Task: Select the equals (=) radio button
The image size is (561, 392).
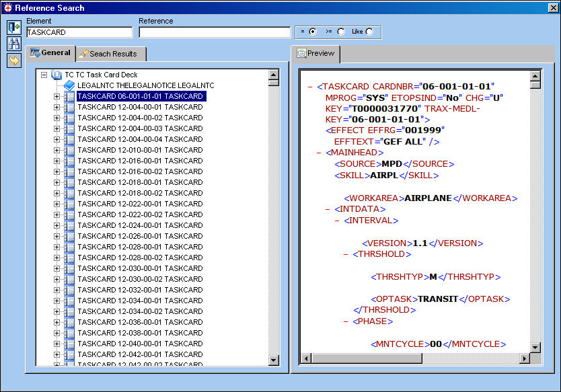Action: tap(313, 32)
